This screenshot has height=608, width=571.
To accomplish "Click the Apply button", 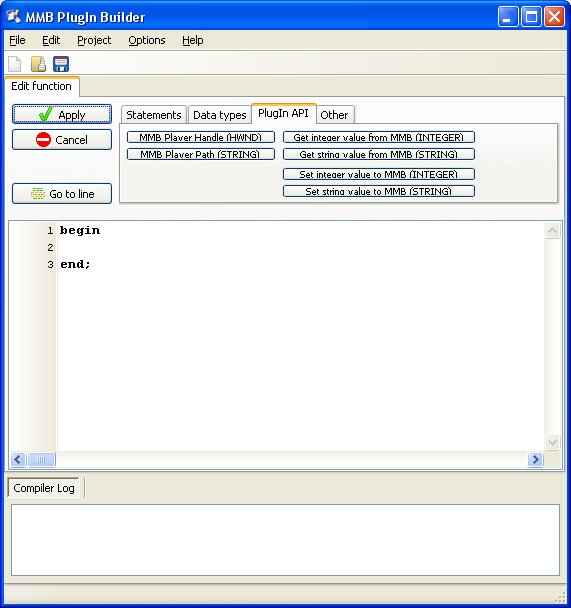I will point(62,114).
